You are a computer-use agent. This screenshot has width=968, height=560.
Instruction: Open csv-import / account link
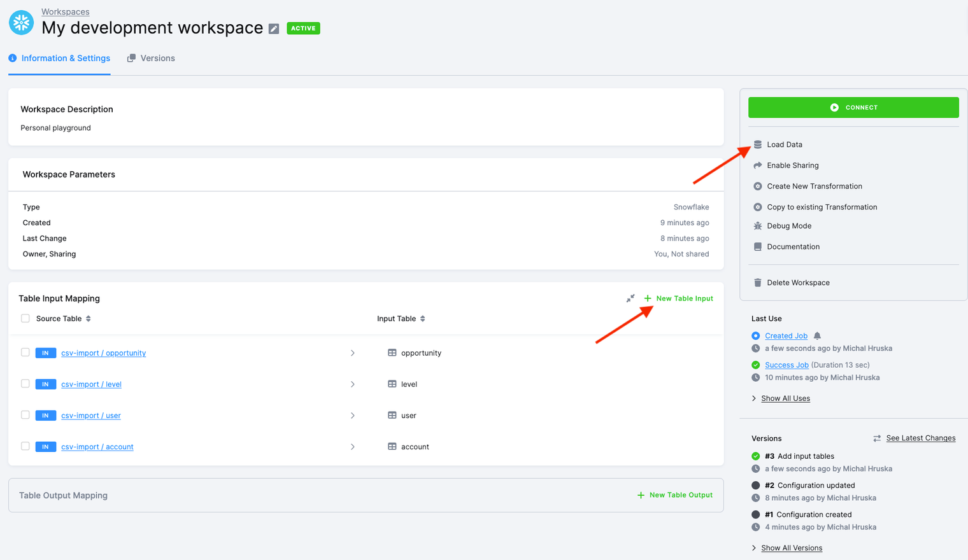[x=97, y=446]
